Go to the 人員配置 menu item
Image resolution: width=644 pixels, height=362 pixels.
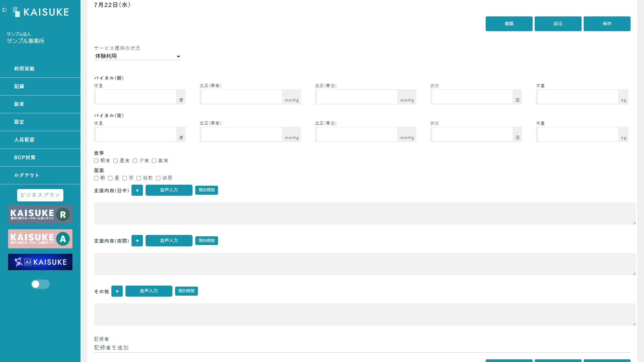[x=40, y=140]
